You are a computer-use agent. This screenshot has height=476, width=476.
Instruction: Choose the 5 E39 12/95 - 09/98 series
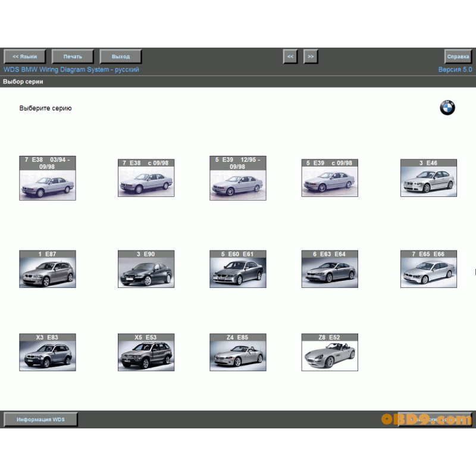238,178
